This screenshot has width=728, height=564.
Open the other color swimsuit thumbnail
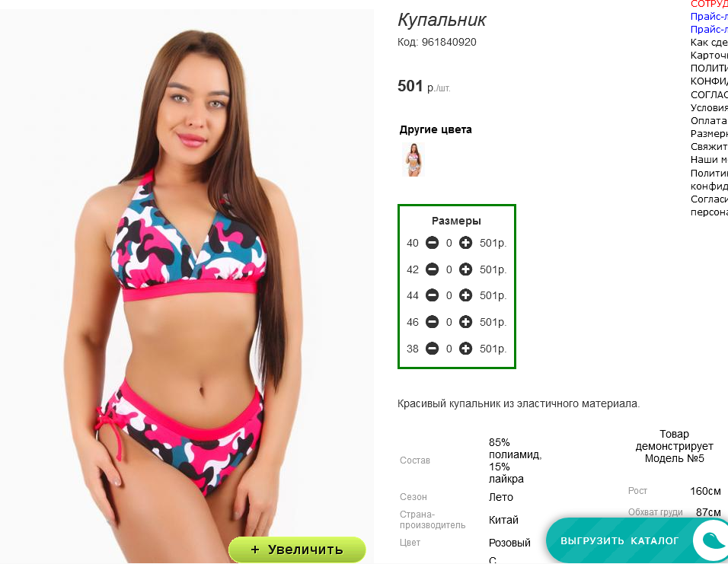point(413,160)
